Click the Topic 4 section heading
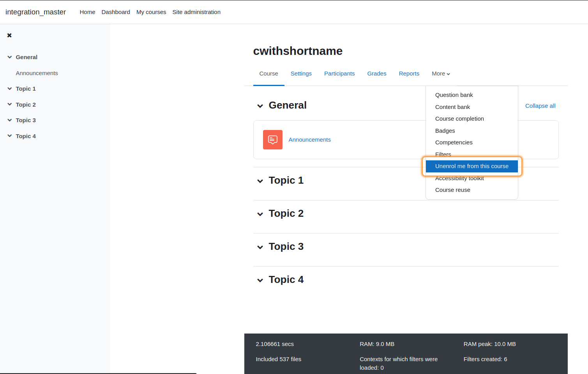This screenshot has width=588, height=374. (286, 280)
